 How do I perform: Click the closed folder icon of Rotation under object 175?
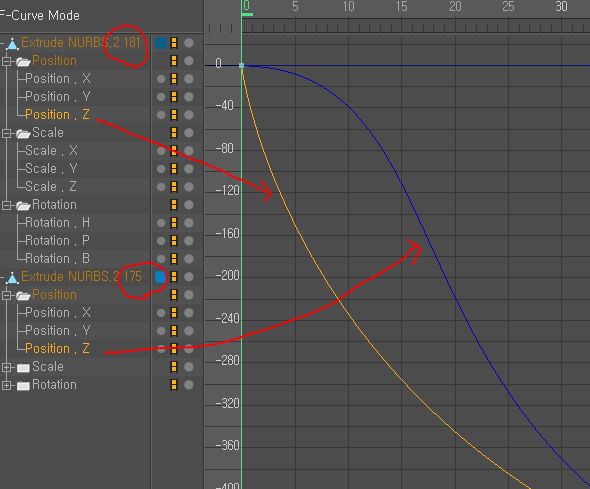click(23, 386)
